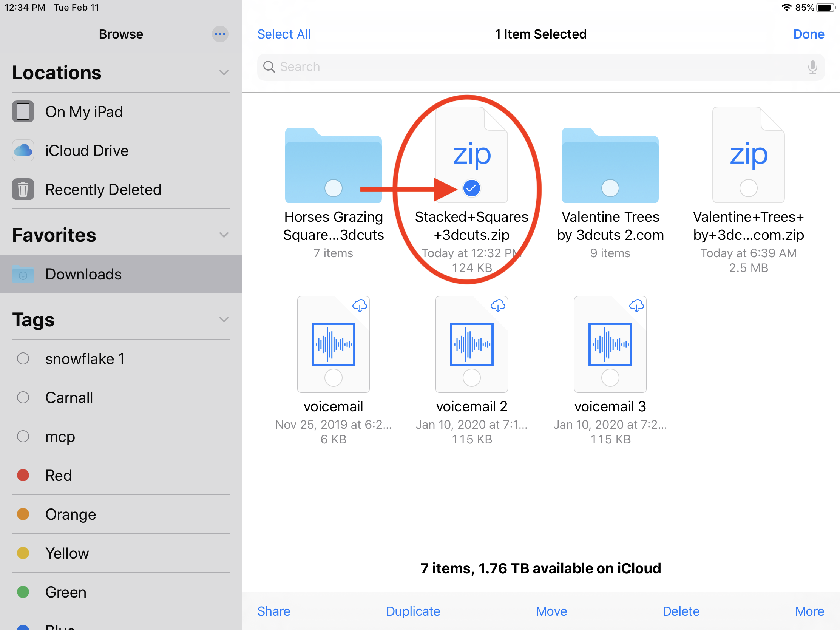Tap the ellipsis more-options icon beside Browse

click(220, 34)
